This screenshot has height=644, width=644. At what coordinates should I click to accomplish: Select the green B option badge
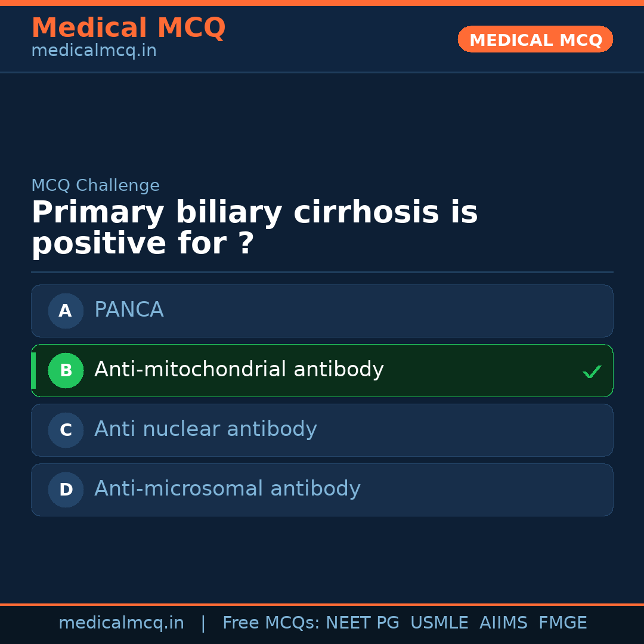66,370
